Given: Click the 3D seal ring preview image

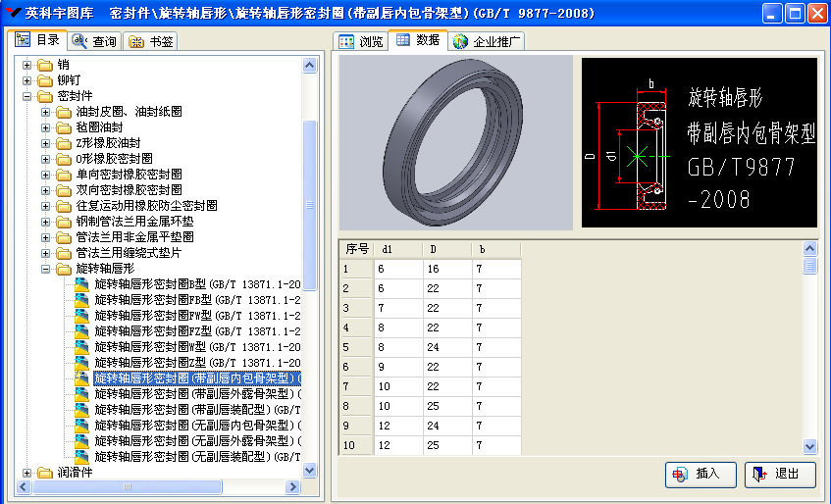Looking at the screenshot, I should pyautogui.click(x=455, y=142).
